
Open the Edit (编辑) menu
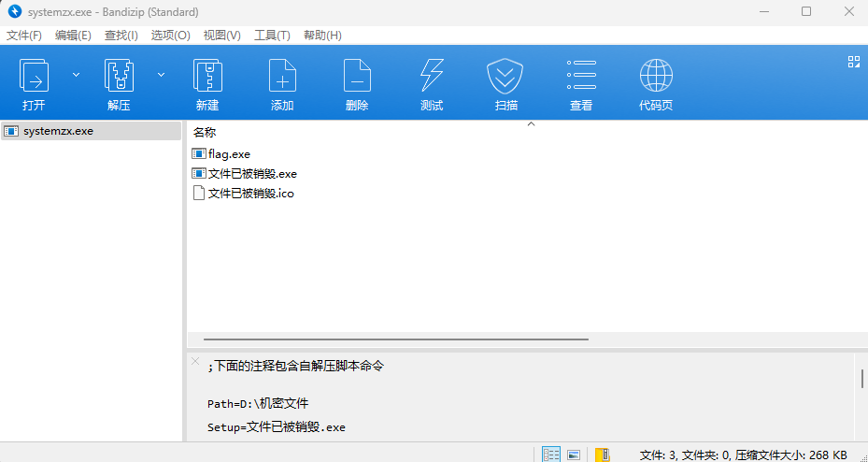tap(73, 36)
